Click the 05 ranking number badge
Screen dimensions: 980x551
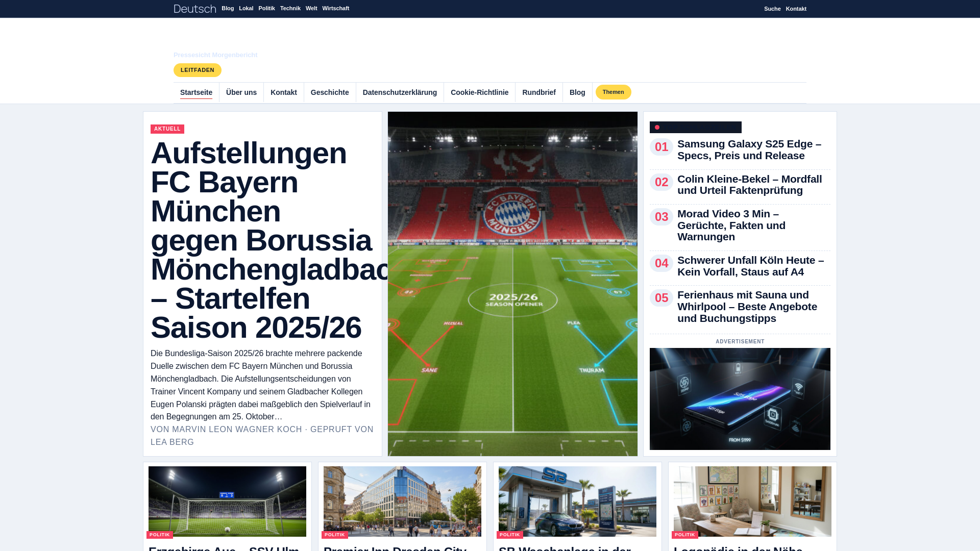pyautogui.click(x=661, y=298)
